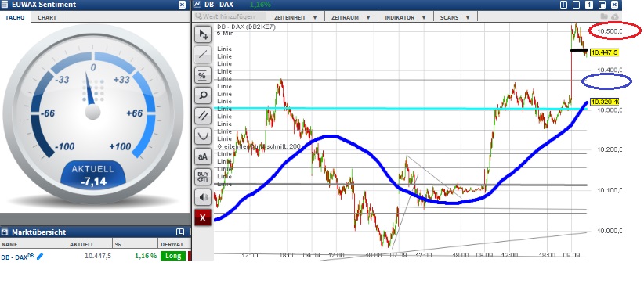Click the BUY SELL trading tool

[x=202, y=177]
